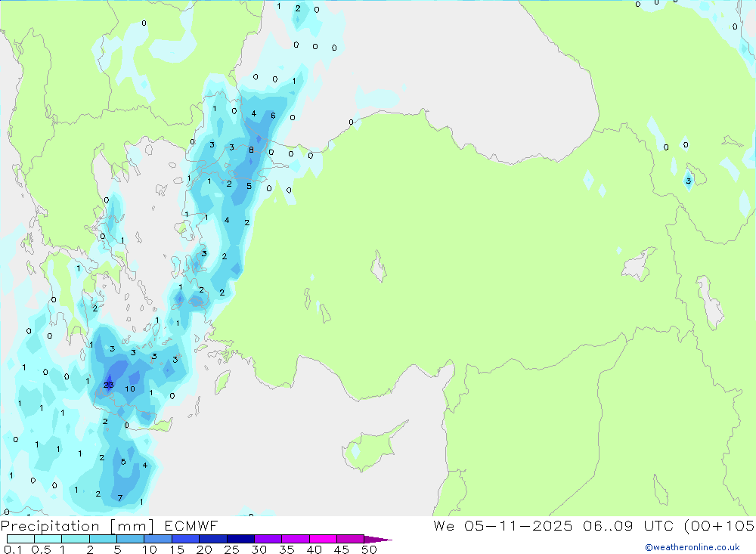Select the 2–5 mm legend color band
The width and height of the screenshot is (756, 554).
[x=103, y=539]
